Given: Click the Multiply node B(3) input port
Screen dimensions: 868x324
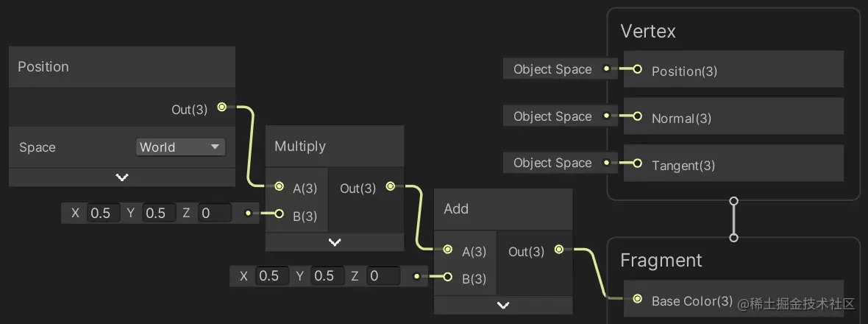Looking at the screenshot, I should (x=279, y=214).
